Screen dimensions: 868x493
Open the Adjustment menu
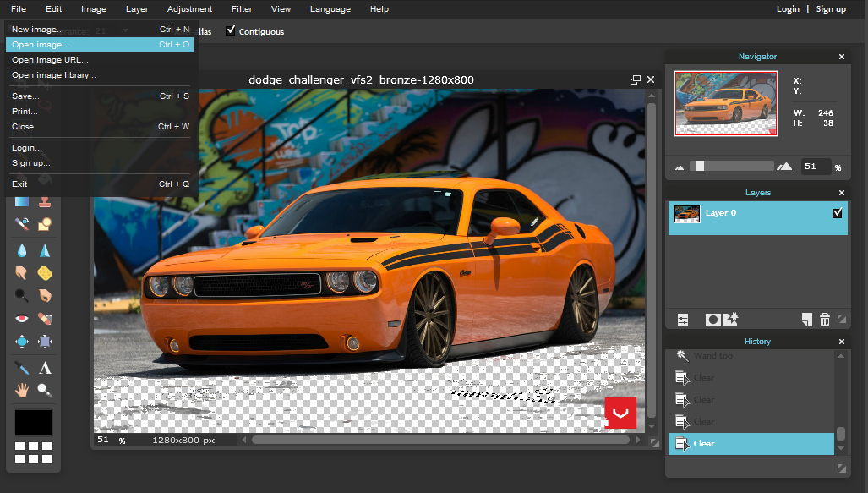(x=189, y=8)
